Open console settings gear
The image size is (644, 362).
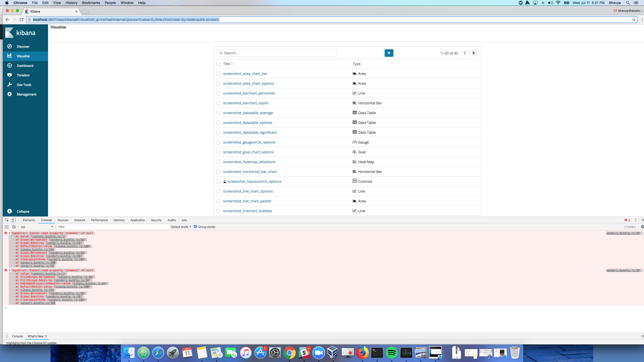[642, 227]
